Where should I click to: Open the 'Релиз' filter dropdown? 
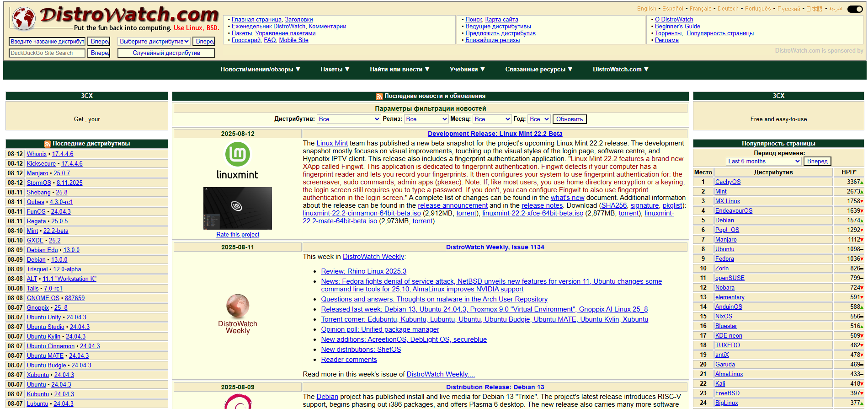coord(426,119)
